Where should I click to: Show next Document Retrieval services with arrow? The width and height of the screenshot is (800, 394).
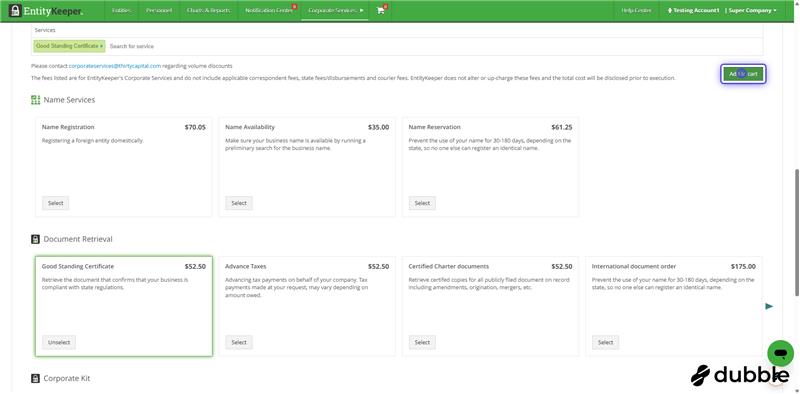click(x=769, y=306)
